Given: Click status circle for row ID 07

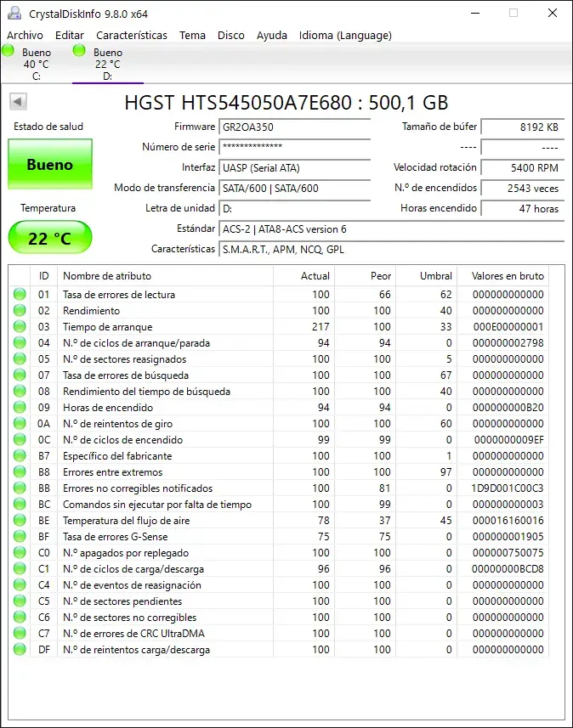Looking at the screenshot, I should coord(20,375).
